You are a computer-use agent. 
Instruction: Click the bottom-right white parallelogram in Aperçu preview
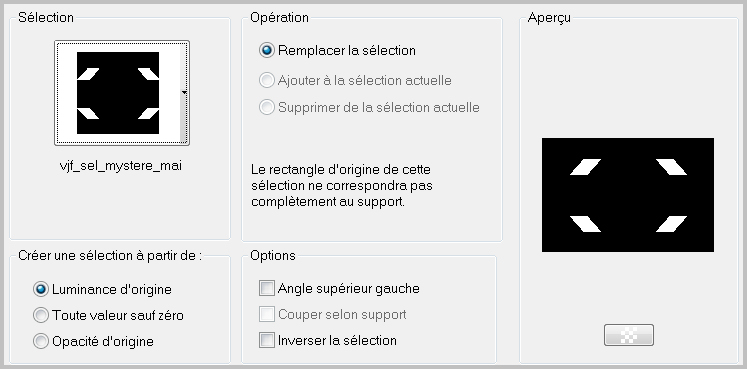(671, 224)
